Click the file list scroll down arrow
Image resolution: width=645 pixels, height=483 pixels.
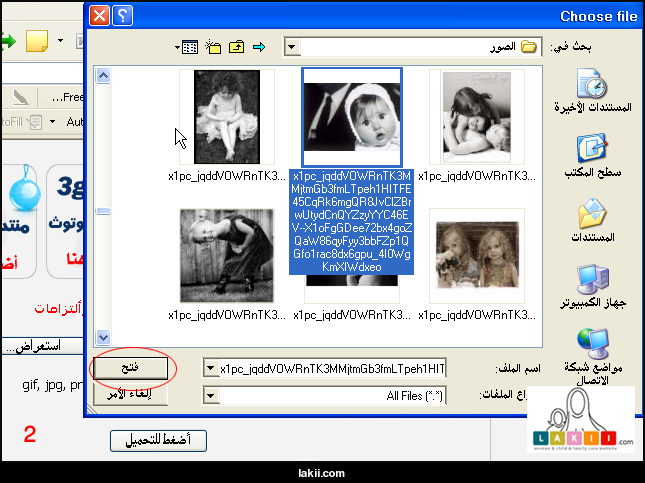[102, 338]
